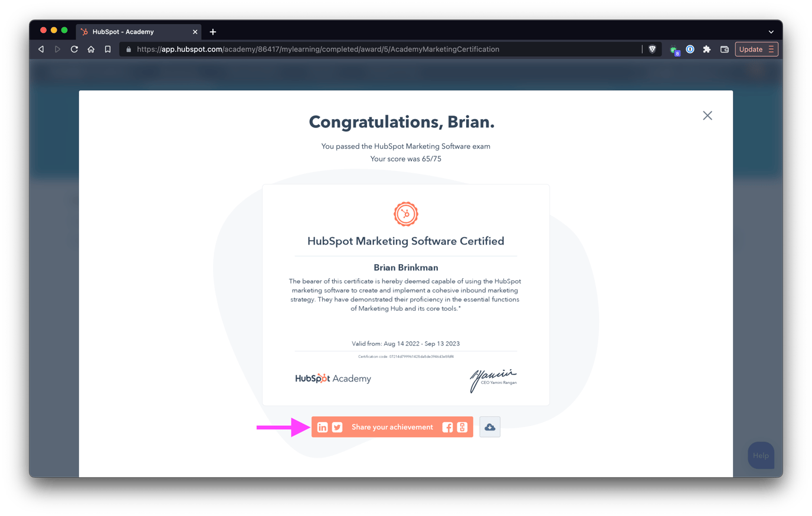Share achievement on LinkedIn
This screenshot has width=812, height=516.
(x=322, y=427)
